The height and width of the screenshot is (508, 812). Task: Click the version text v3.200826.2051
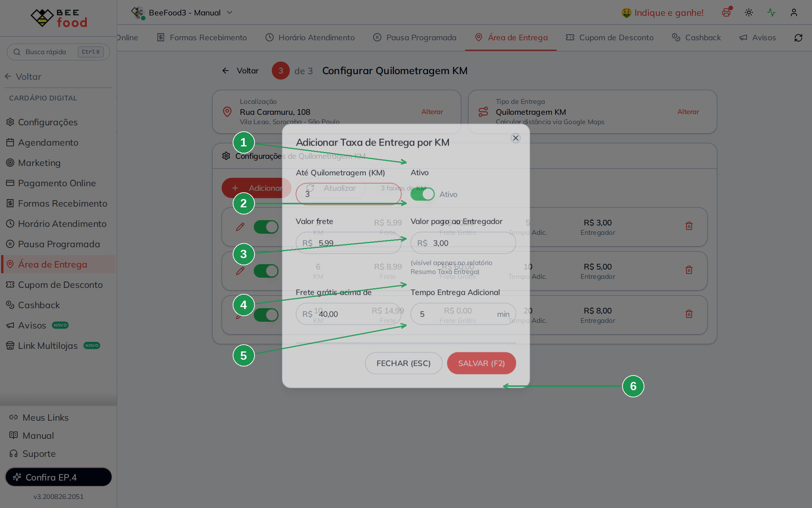59,497
